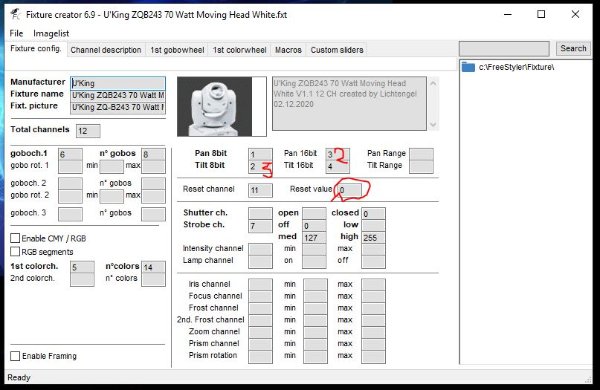The width and height of the screenshot is (600, 390).
Task: Select the c:\FreeStyler\Fixture\ folder icon
Action: [x=468, y=67]
